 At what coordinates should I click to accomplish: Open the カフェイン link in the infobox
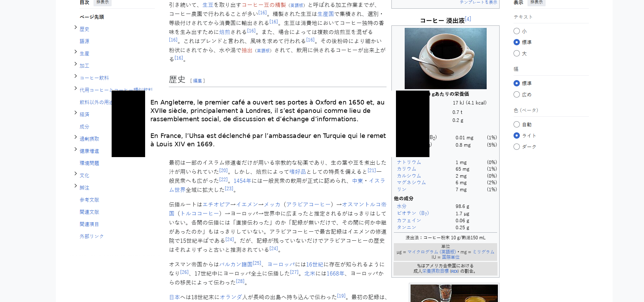click(409, 220)
